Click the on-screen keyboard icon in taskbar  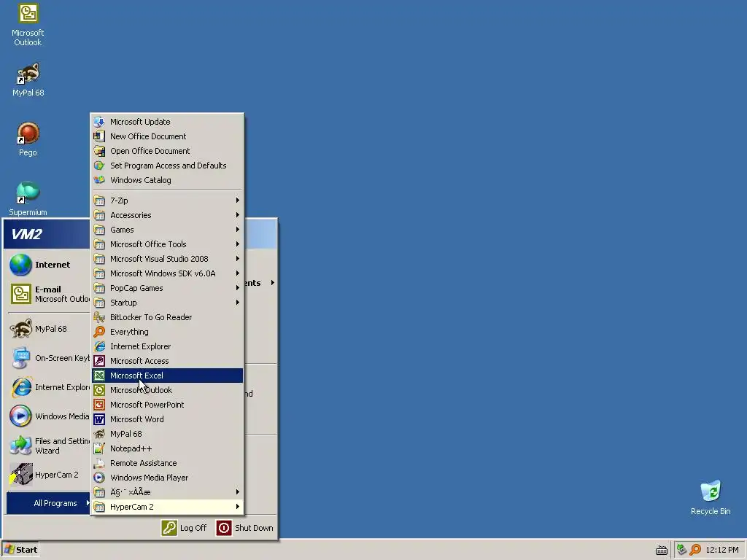[x=661, y=550]
